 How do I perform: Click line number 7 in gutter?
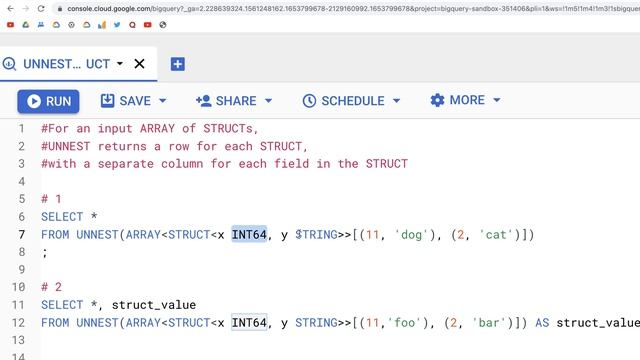tap(22, 235)
